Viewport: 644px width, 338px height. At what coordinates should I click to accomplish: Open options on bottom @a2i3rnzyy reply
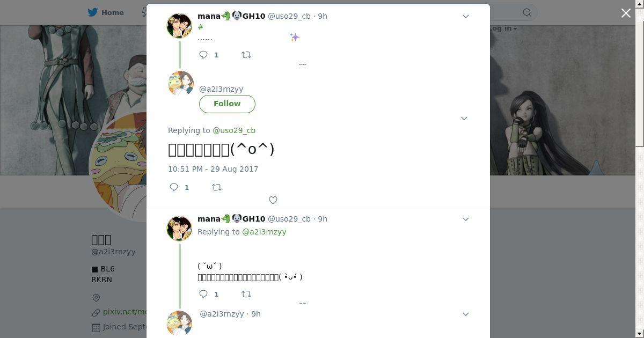click(x=466, y=314)
